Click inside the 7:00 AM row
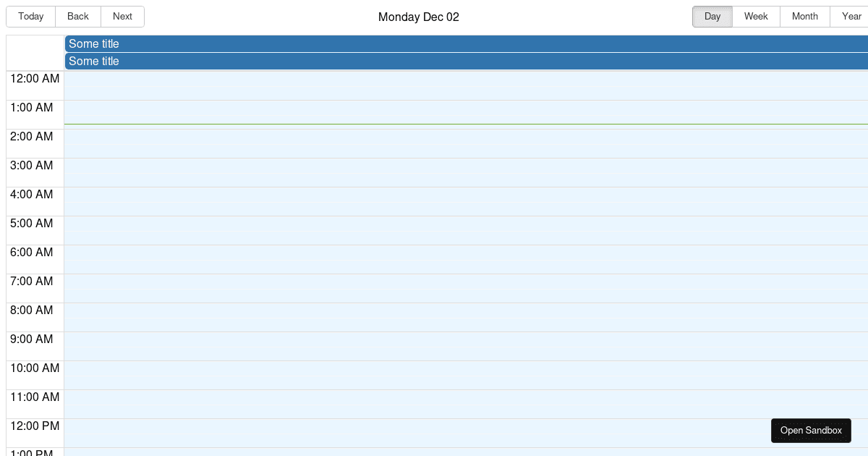The width and height of the screenshot is (868, 456). (x=434, y=288)
